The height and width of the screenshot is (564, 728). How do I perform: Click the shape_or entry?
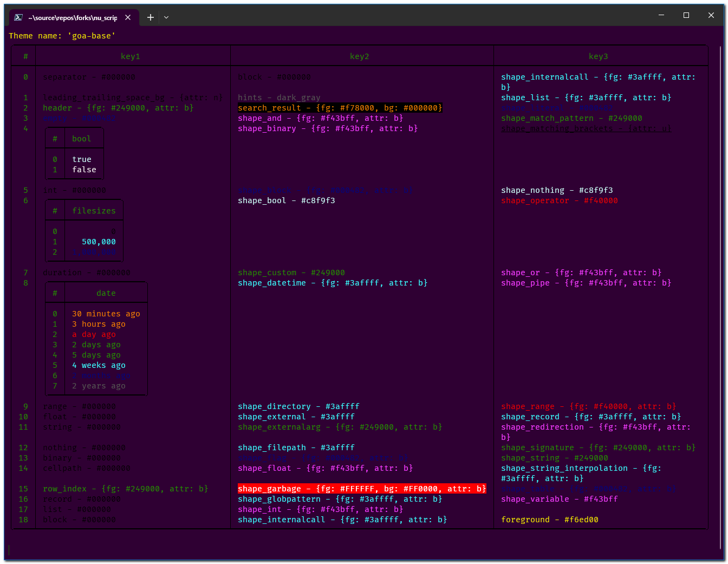coord(581,273)
